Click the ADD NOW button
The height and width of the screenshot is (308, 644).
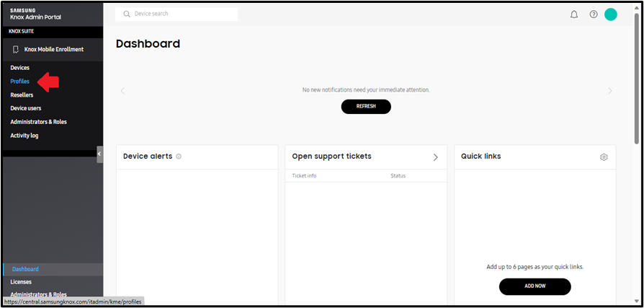pyautogui.click(x=535, y=286)
